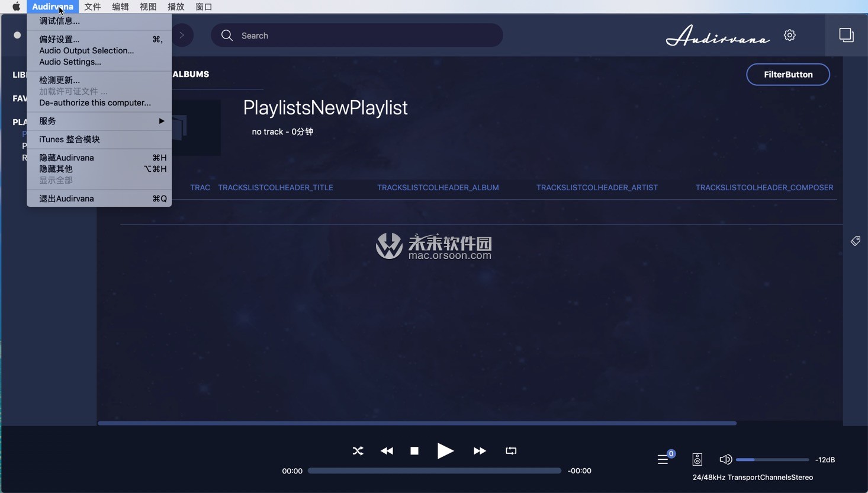Image resolution: width=868 pixels, height=493 pixels.
Task: Select De-authorize this computer... entry
Action: coord(99,103)
